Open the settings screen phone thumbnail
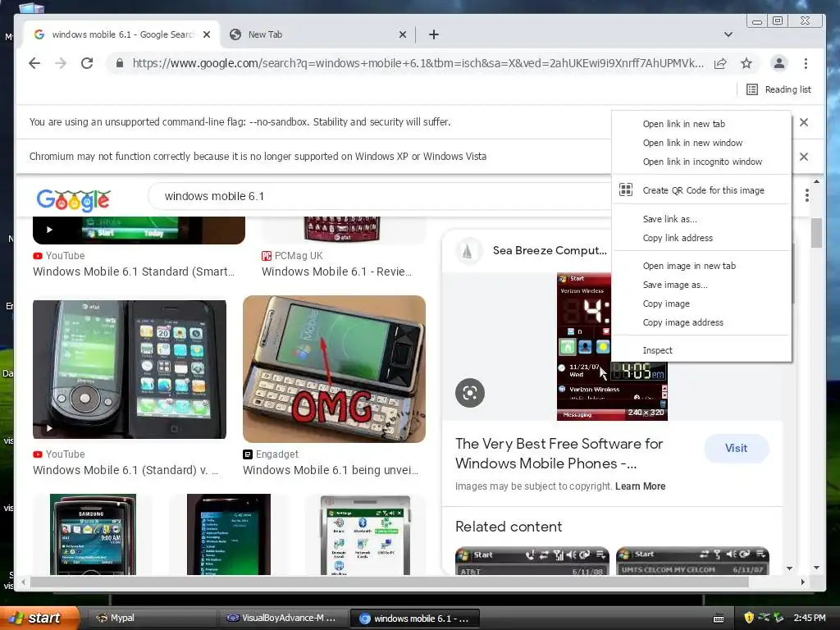Screen dimensions: 840x630 coord(365,535)
